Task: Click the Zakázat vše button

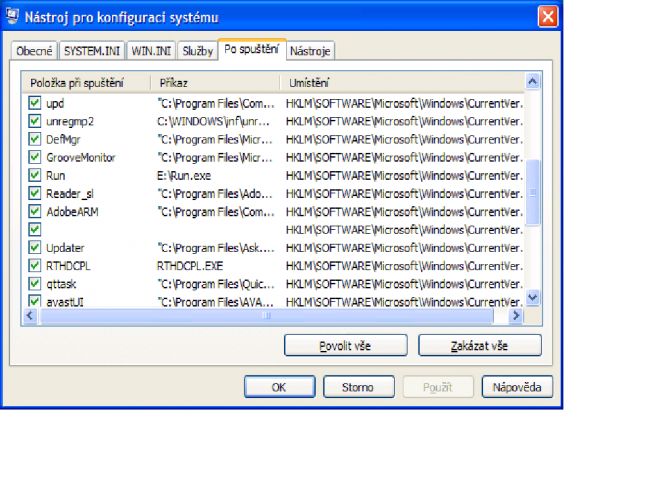Action: [x=480, y=346]
